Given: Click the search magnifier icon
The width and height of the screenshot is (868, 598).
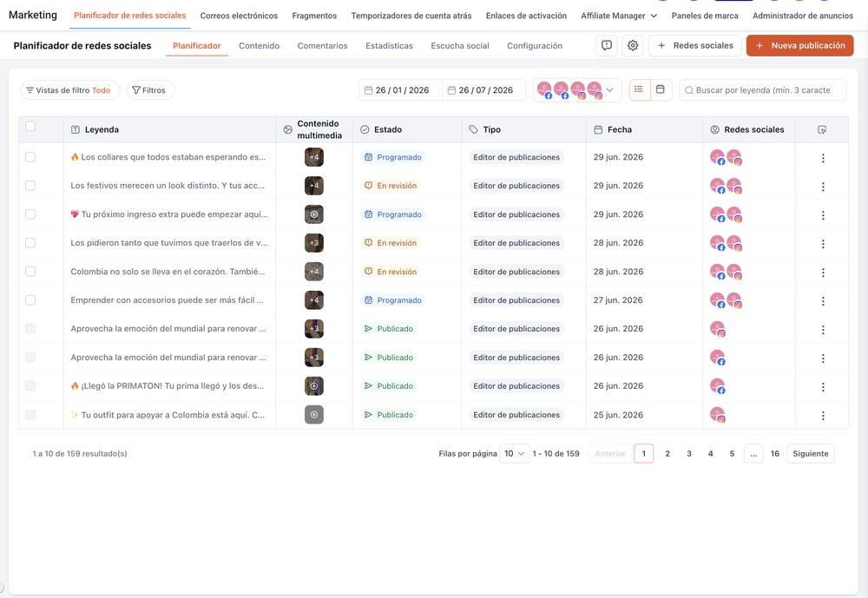Looking at the screenshot, I should coord(688,90).
